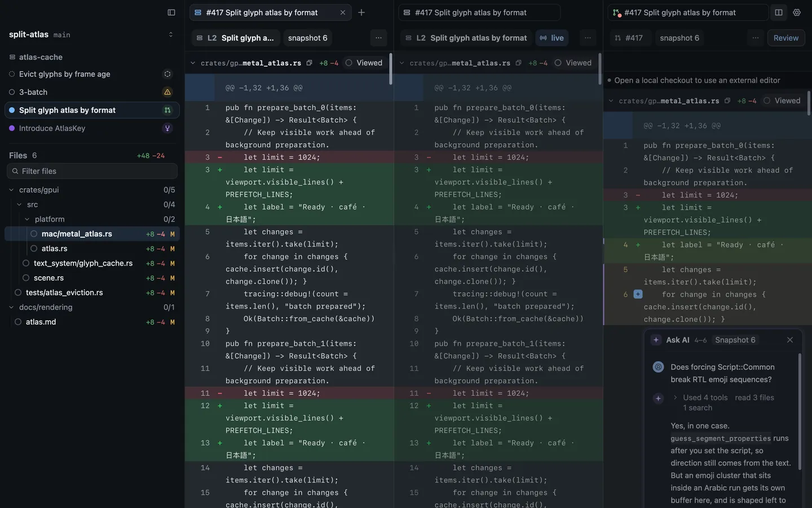
Task: Close the first #417 tab
Action: (x=343, y=12)
